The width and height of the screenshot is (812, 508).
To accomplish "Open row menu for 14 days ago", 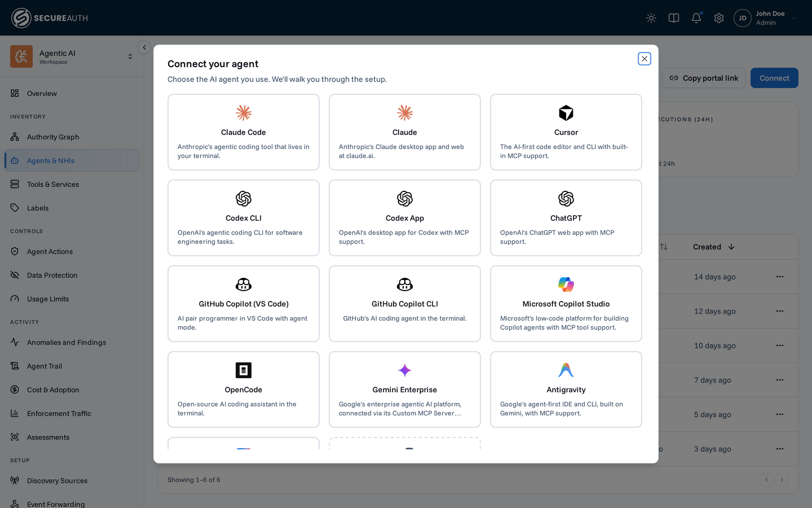I will (x=780, y=277).
